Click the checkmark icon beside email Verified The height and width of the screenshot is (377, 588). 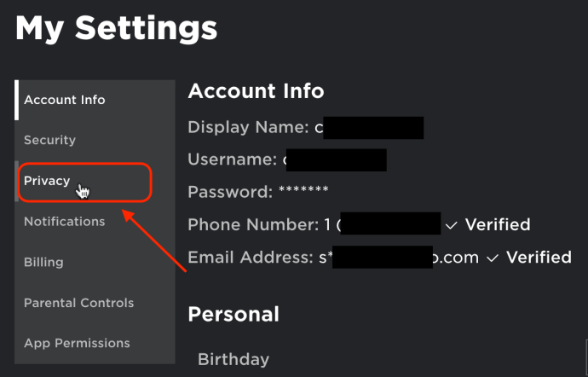493,258
